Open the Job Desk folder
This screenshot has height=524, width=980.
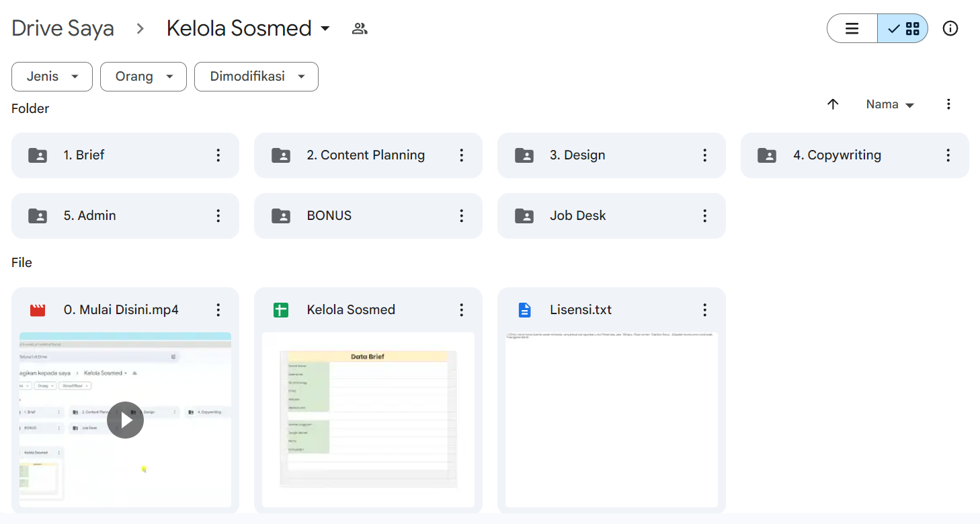point(577,216)
